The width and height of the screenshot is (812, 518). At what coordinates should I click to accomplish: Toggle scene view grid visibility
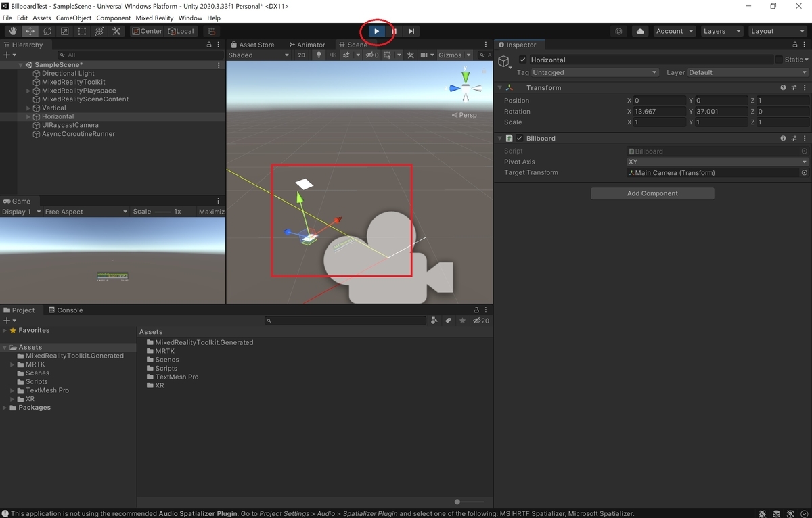pyautogui.click(x=388, y=55)
